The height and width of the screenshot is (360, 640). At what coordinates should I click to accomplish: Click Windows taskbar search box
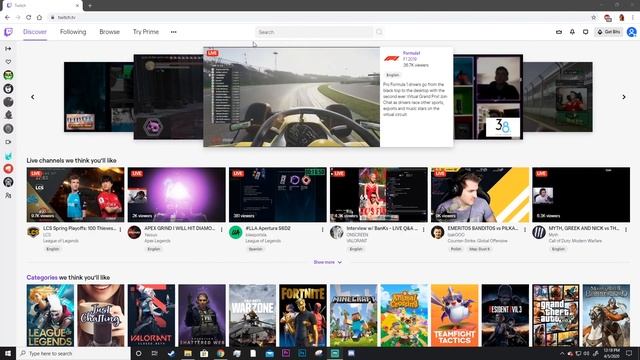click(73, 353)
